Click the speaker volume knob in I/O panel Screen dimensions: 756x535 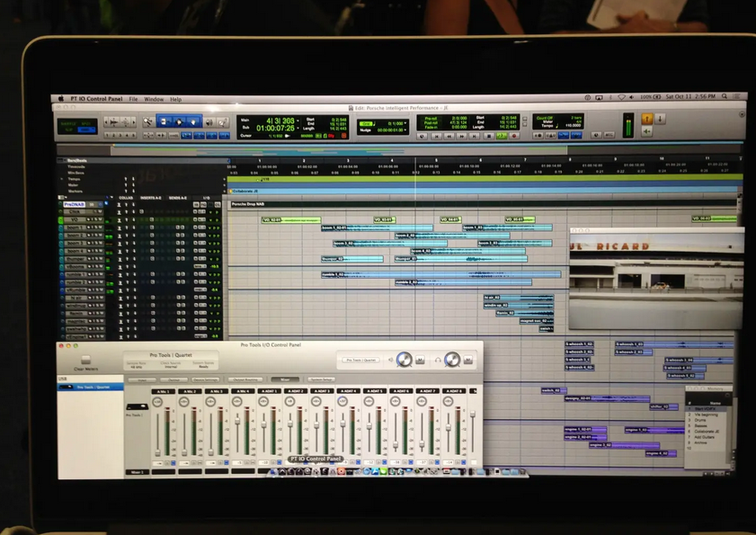tap(404, 360)
